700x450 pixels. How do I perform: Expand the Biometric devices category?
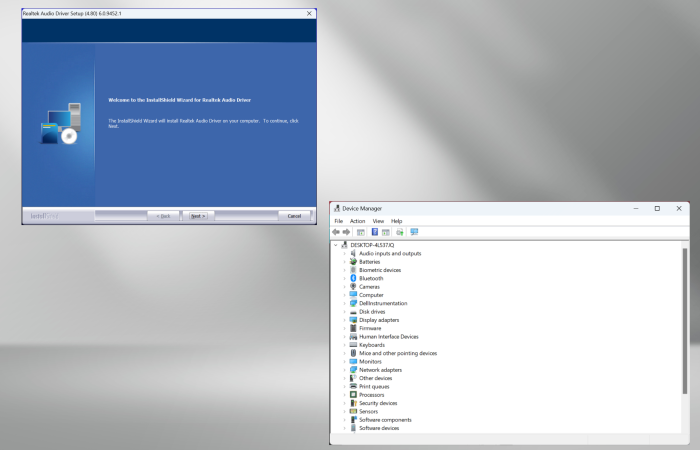tap(344, 270)
